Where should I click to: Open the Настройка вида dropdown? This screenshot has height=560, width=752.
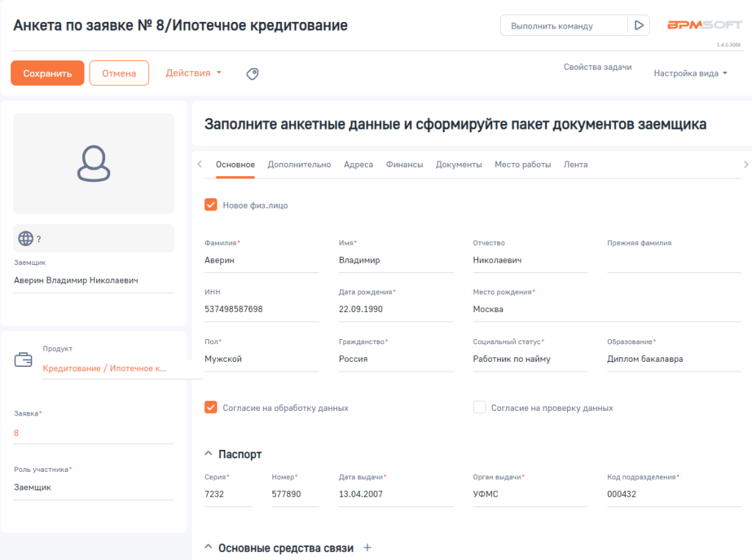pyautogui.click(x=689, y=73)
